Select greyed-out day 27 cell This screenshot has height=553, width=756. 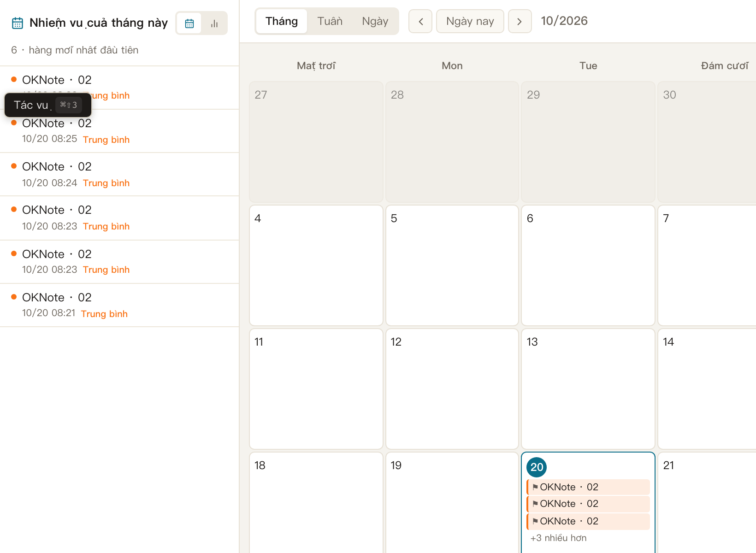(x=316, y=142)
